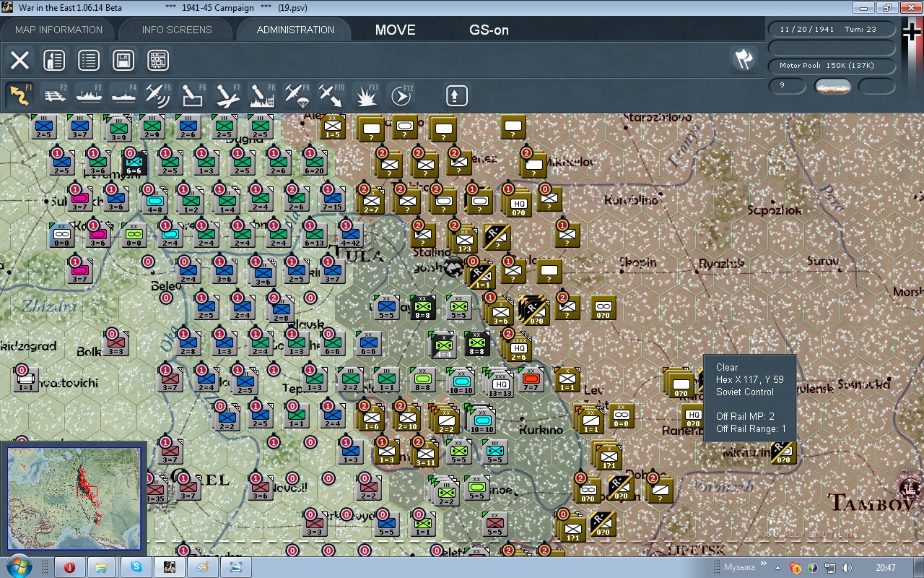Select the blue 4=42 infantry unit near Tula
This screenshot has width=924, height=578.
[350, 234]
